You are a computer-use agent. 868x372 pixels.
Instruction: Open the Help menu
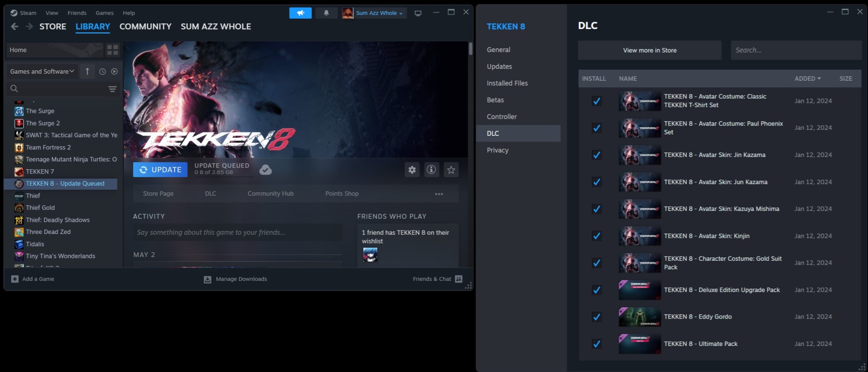click(x=129, y=13)
